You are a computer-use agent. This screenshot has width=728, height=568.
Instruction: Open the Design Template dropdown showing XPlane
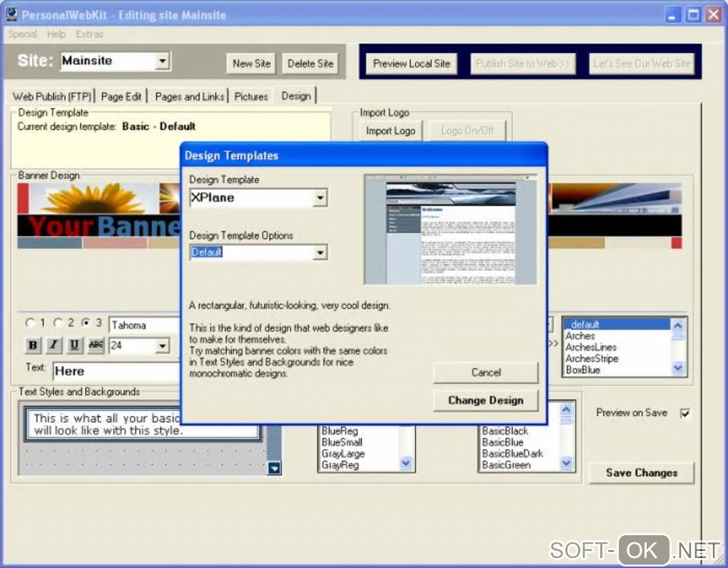pyautogui.click(x=320, y=198)
